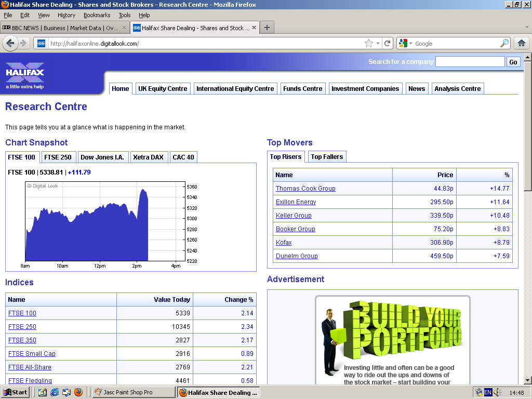532x399 pixels.
Task: Open the Exillon Energy link
Action: pyautogui.click(x=296, y=202)
